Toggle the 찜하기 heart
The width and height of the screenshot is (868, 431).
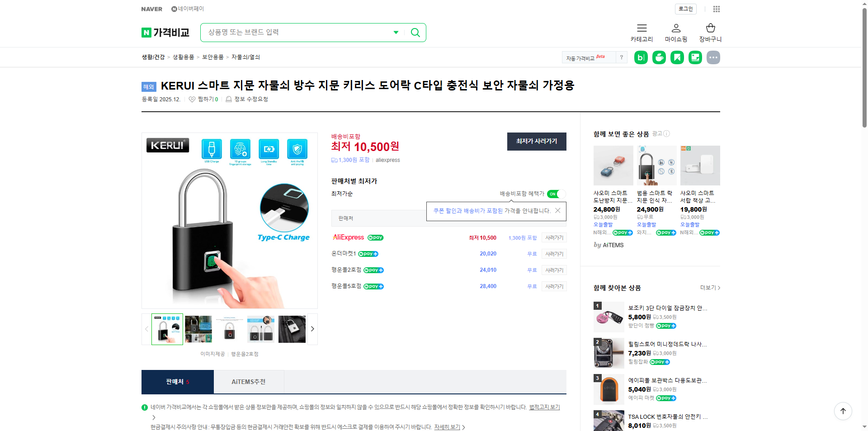192,99
